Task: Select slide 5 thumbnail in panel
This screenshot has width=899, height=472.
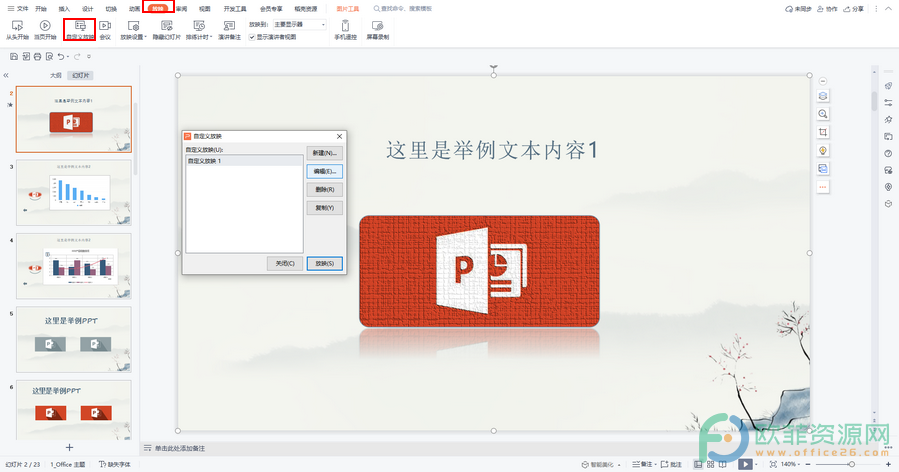Action: tap(73, 340)
